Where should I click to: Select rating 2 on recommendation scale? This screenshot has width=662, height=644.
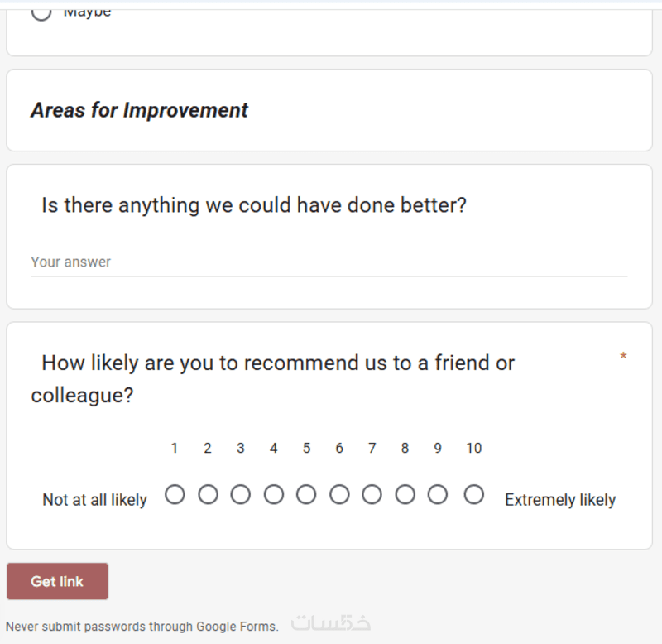(208, 495)
